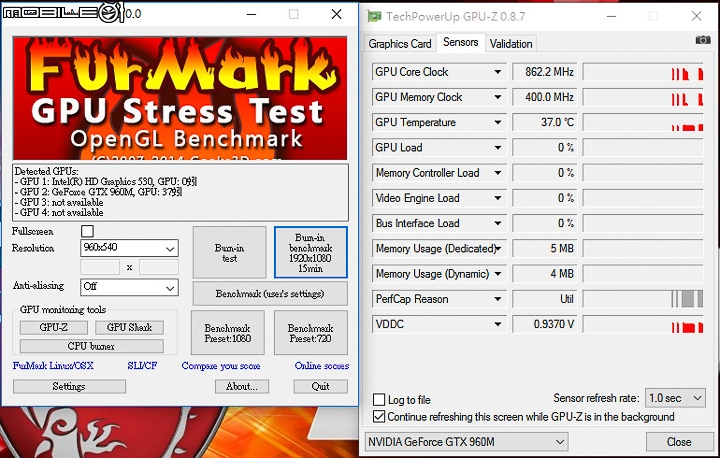
Task: Open the Memory Usage (Dynamic) dropdown
Action: click(497, 274)
